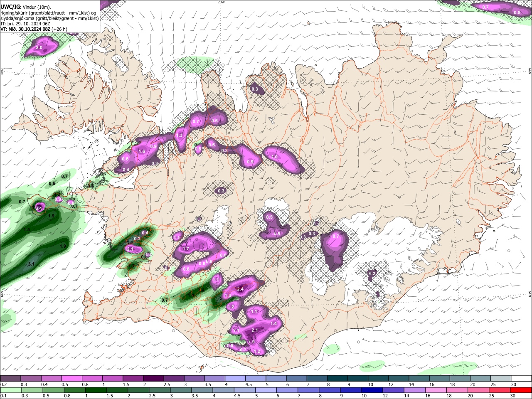Viewport: 532px width, 399px height.
Task: Click the pale green 0.1–0.3 swatch in the lower legend
Action: (x=10, y=390)
